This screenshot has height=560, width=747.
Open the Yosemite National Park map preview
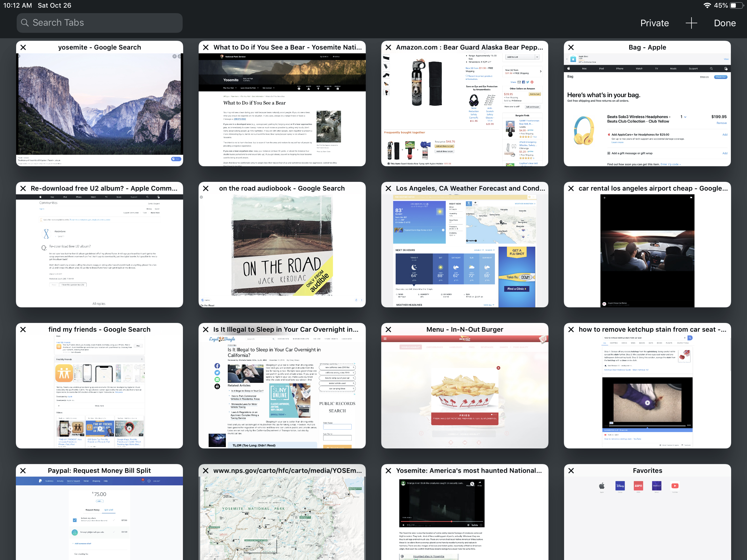282,518
